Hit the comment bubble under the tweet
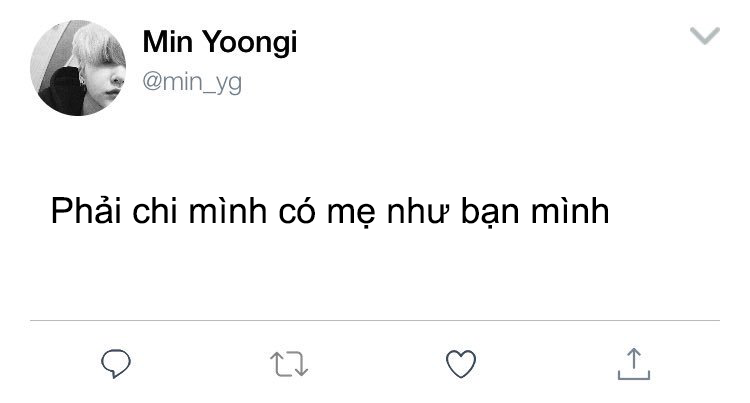The width and height of the screenshot is (750, 403). 118,364
